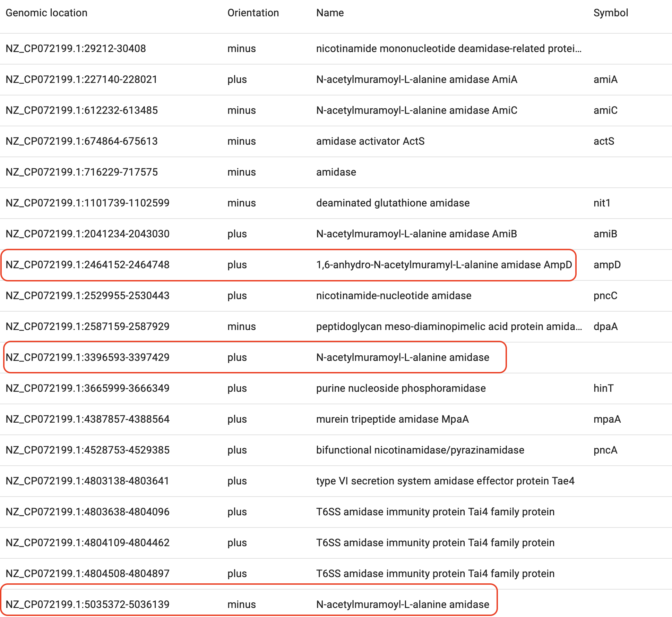Click the Name column header
Image resolution: width=672 pixels, height=617 pixels.
[330, 13]
